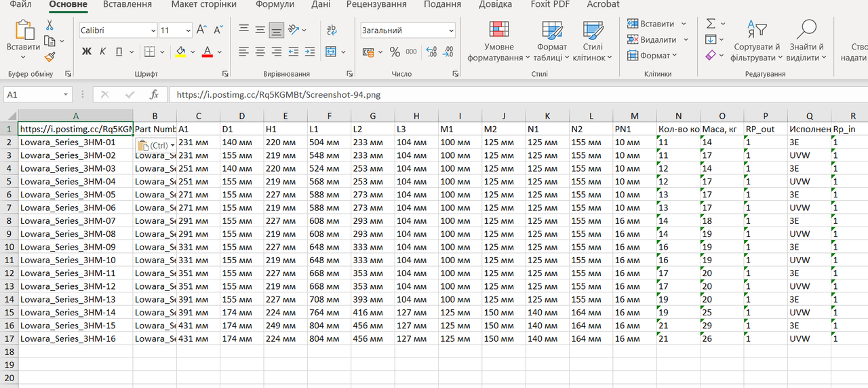The height and width of the screenshot is (388, 868).
Task: Open the font size 11 dropdown
Action: coord(188,31)
